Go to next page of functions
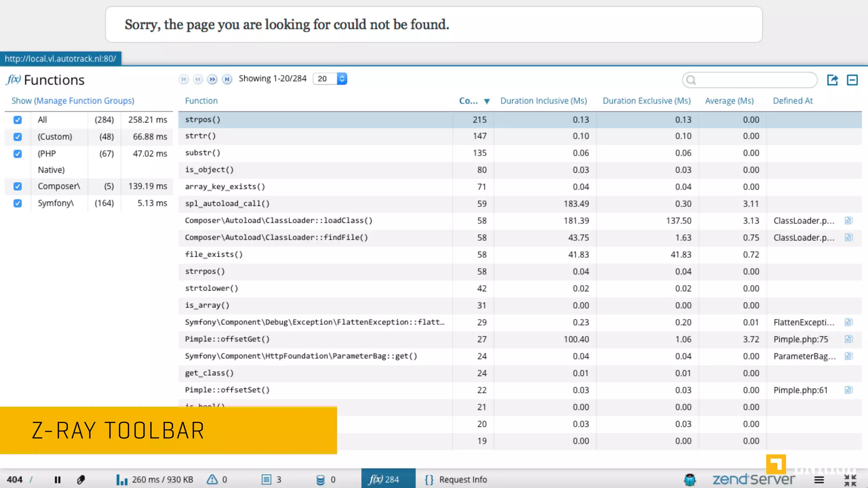This screenshot has height=488, width=868. (x=212, y=79)
